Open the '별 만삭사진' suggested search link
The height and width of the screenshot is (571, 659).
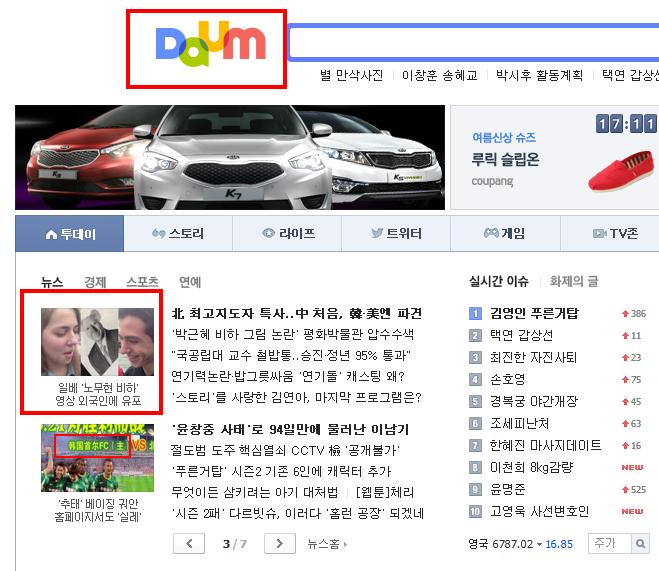point(351,75)
